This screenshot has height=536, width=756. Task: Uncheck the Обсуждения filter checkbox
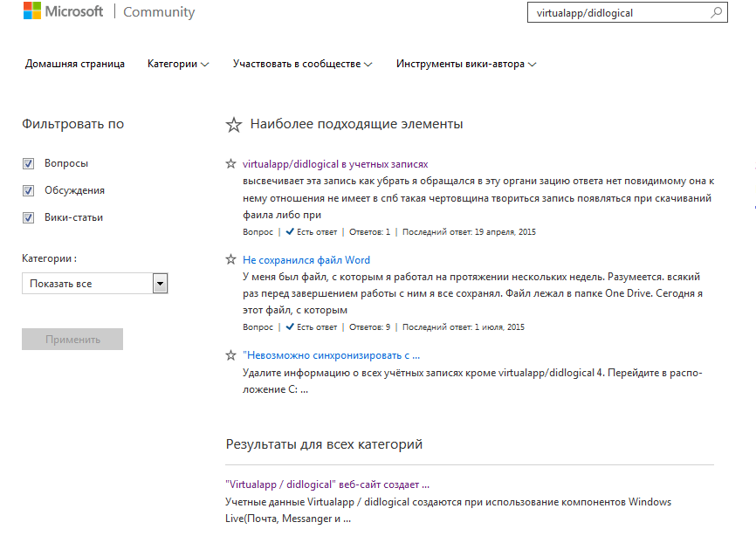click(x=29, y=190)
